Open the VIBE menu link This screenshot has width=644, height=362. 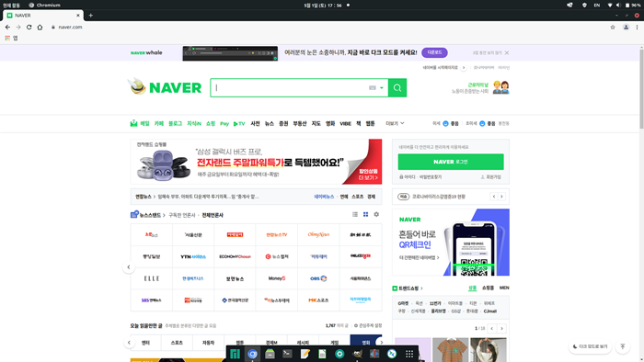point(345,123)
